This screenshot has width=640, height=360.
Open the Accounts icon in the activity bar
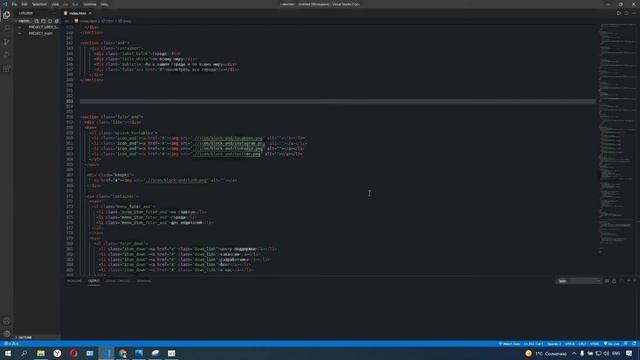coord(7,321)
